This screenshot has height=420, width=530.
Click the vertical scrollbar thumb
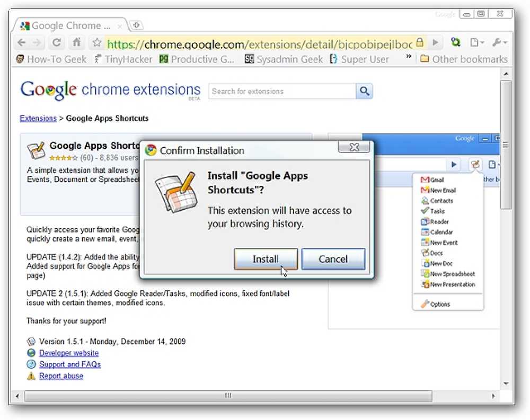(x=506, y=145)
